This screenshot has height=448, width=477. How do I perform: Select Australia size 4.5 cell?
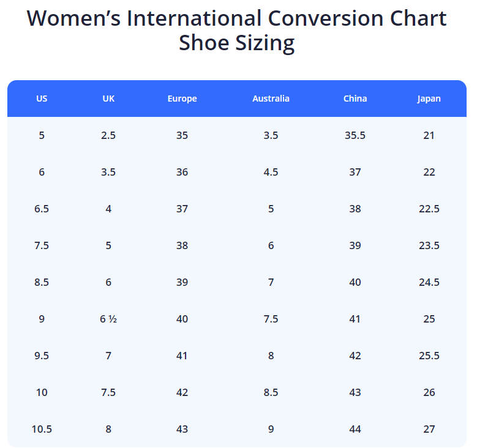[x=271, y=172]
